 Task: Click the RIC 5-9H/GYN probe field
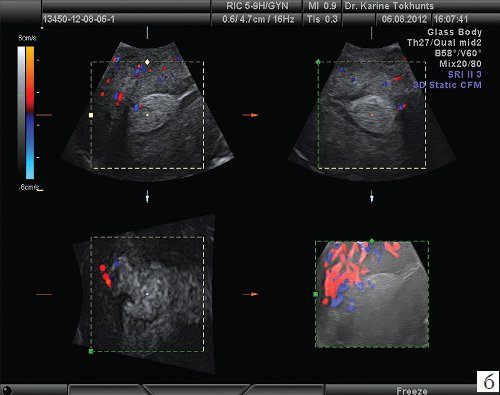click(x=257, y=6)
